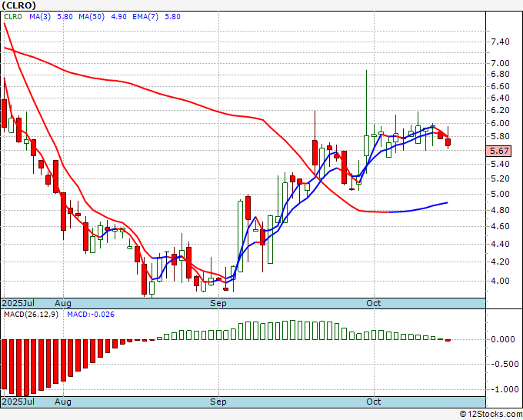This screenshot has width=523, height=420.
Task: Click the 6.60 price axis label
Action: (500, 86)
